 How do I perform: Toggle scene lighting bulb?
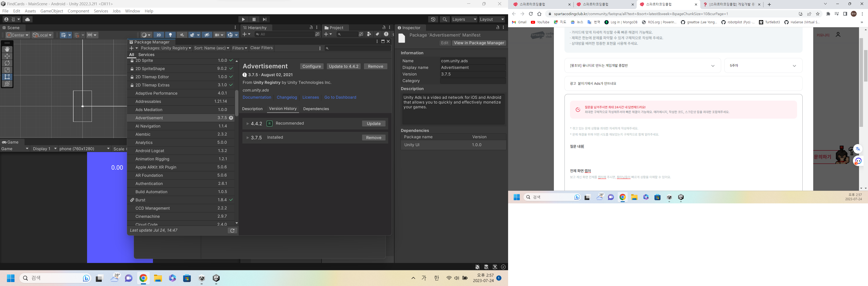(x=170, y=35)
